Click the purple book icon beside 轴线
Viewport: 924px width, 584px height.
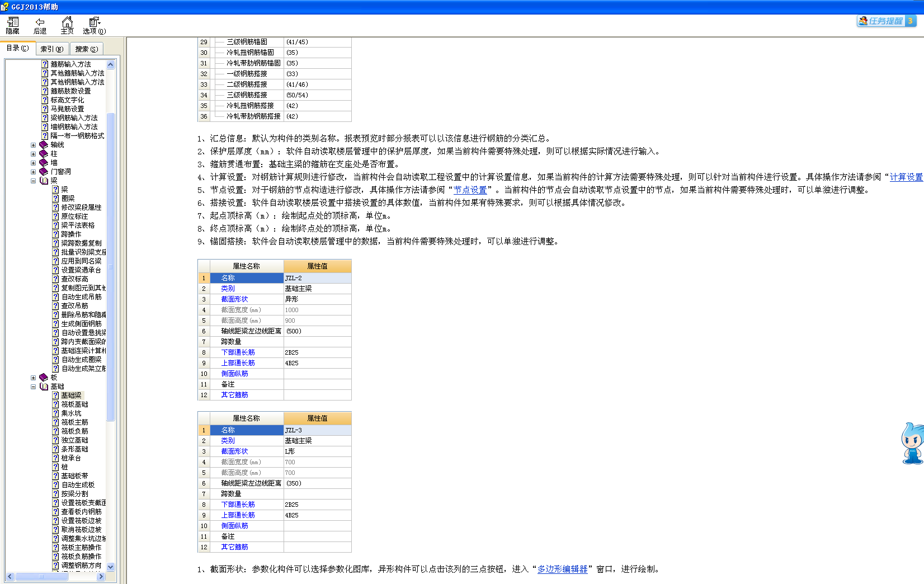pyautogui.click(x=44, y=145)
